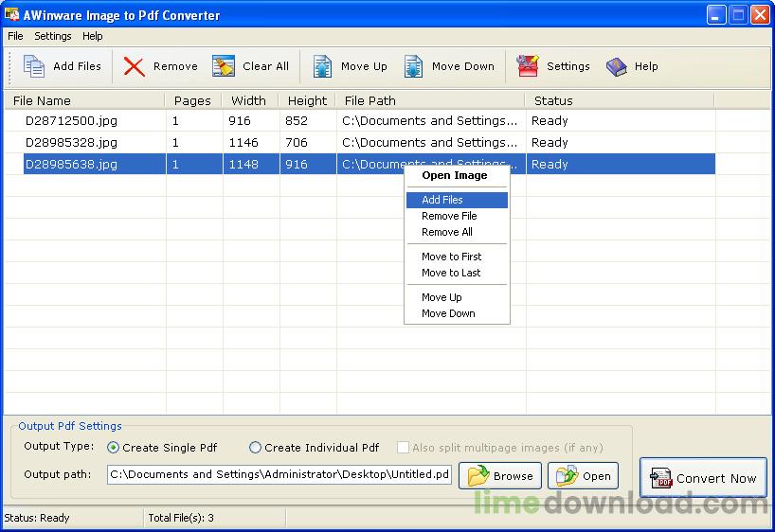The image size is (775, 532).
Task: Click Total File(s): 3 in status bar
Action: (181, 518)
